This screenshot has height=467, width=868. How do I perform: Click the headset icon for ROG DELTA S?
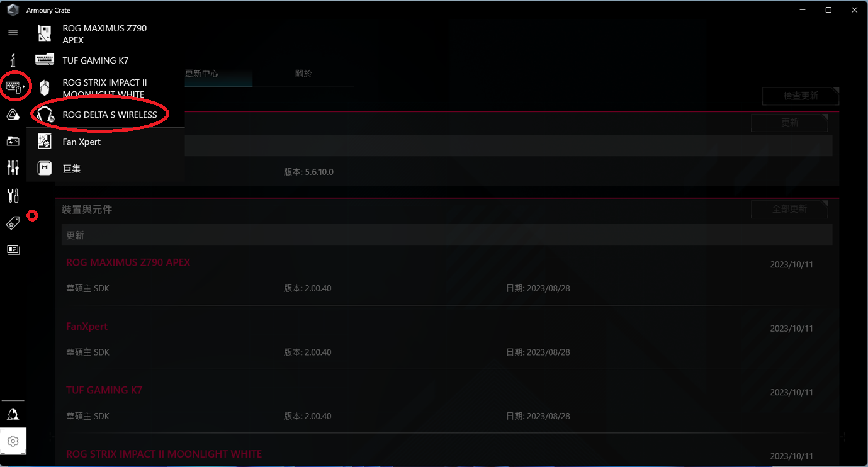coord(45,115)
